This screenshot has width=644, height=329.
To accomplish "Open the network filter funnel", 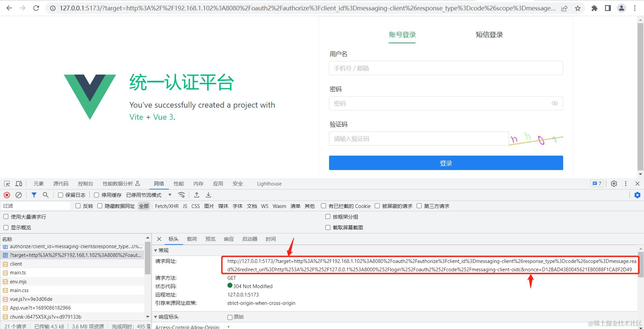I will point(34,195).
